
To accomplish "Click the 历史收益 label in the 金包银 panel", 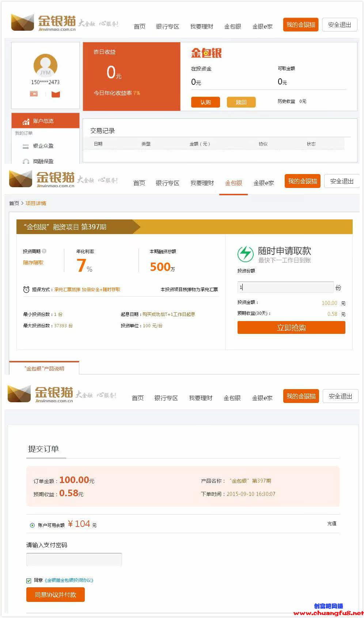I will tap(286, 101).
